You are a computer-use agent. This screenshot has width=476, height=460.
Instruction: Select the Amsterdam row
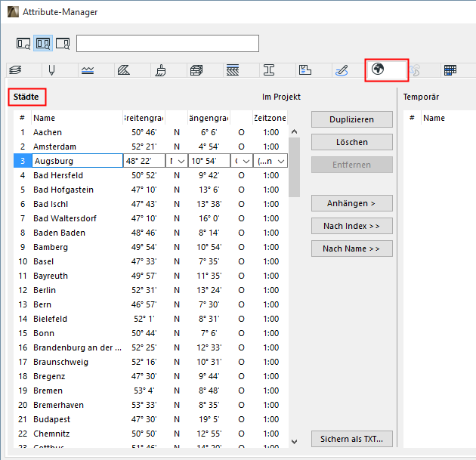click(150, 147)
